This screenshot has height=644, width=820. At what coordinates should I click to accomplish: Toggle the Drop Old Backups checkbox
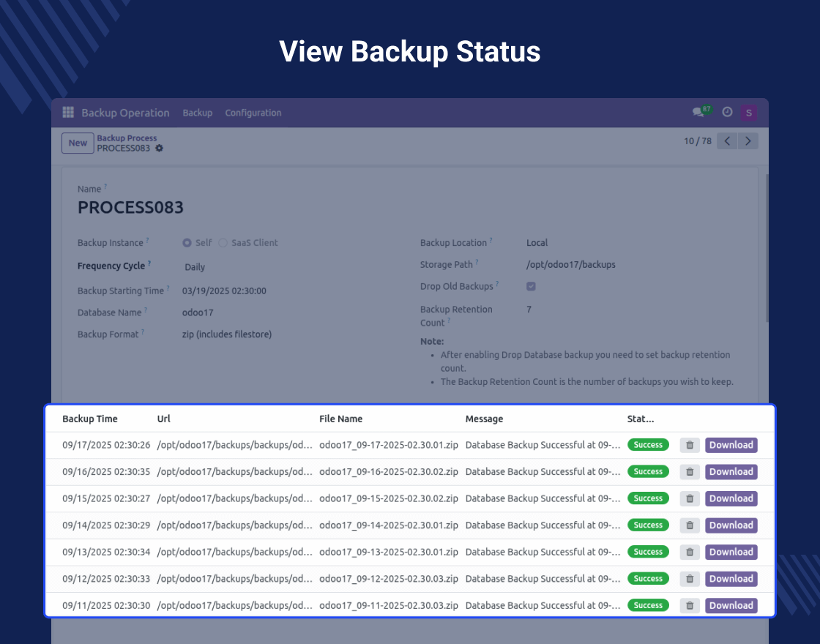pos(531,286)
